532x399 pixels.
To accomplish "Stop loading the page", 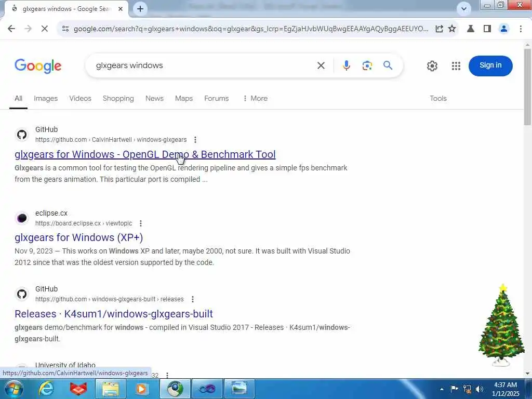I will (45, 29).
